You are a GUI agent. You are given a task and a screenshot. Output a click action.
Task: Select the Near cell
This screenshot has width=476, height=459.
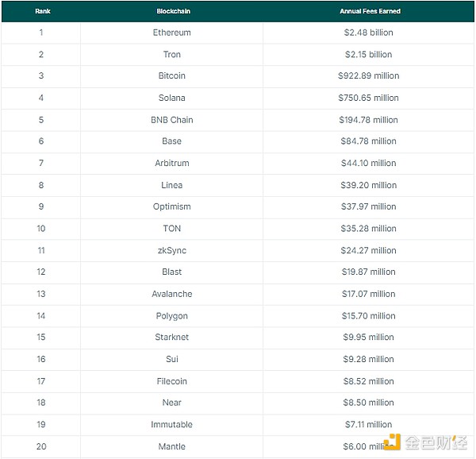[x=172, y=403]
